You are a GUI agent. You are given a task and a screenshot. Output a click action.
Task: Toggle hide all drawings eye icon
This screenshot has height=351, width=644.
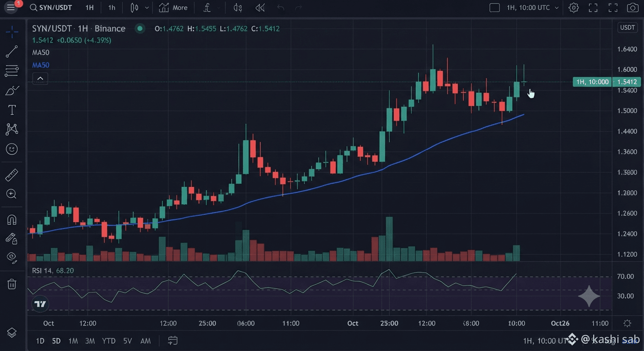[12, 258]
